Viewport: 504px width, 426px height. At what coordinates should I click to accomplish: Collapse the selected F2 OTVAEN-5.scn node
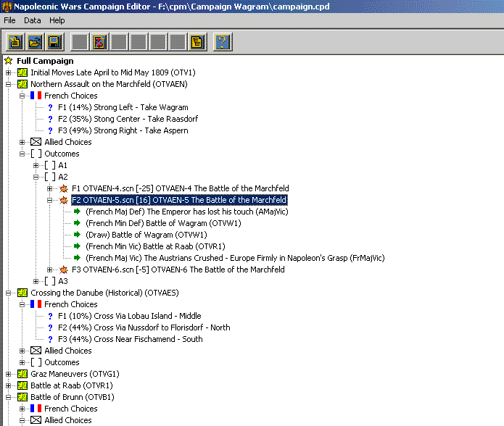point(50,200)
